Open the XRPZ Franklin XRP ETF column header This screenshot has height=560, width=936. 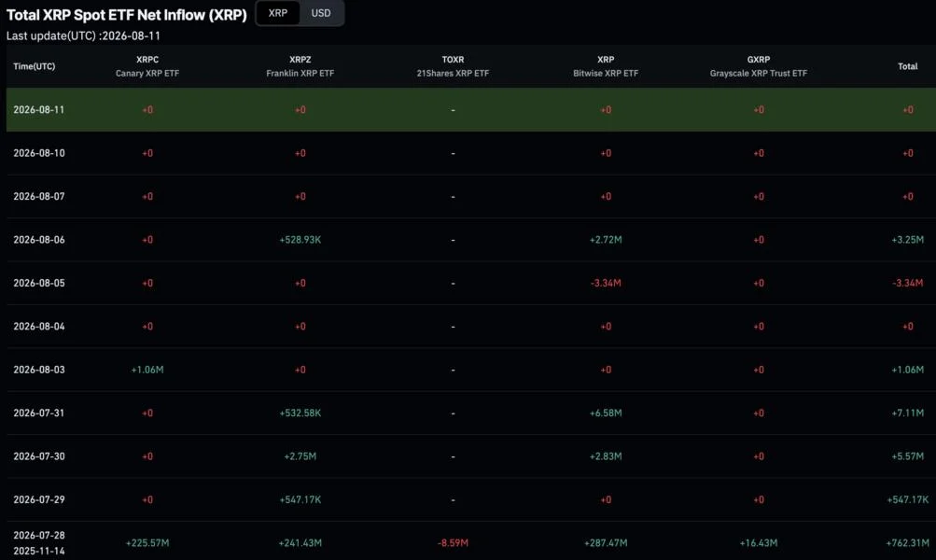300,66
